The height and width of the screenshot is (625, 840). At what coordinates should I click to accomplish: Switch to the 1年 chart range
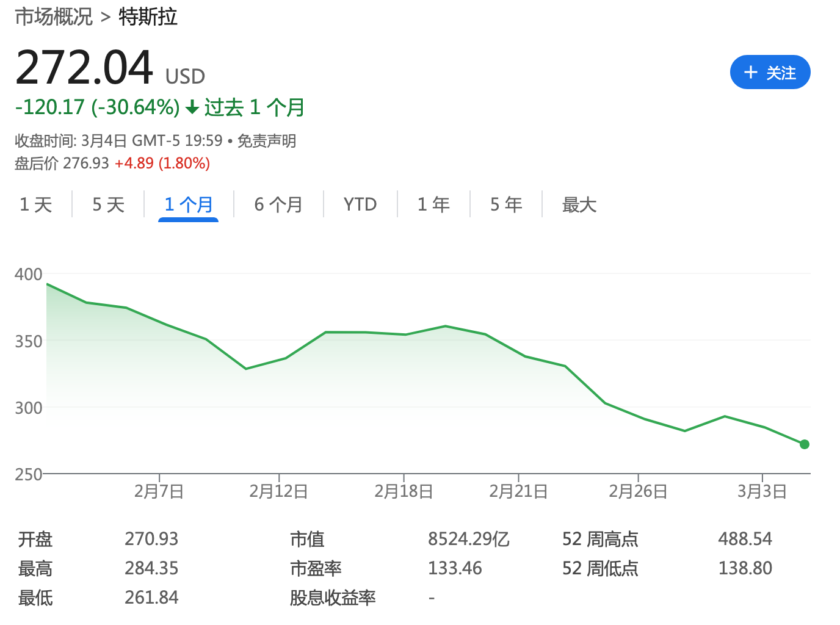(x=433, y=204)
